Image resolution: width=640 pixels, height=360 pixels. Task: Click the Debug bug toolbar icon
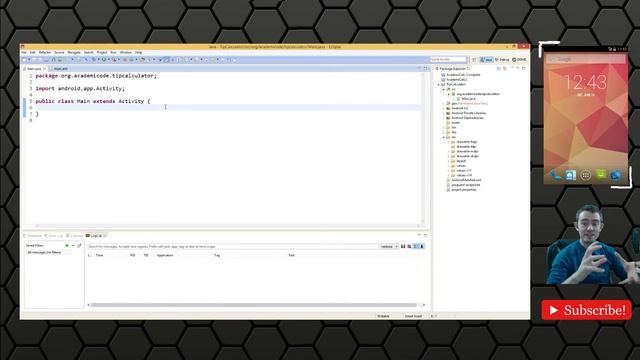point(93,60)
